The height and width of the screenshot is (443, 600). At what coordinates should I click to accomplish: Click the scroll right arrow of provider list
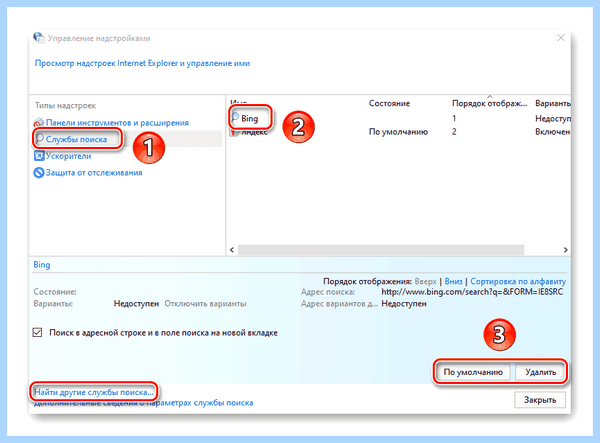(x=566, y=250)
